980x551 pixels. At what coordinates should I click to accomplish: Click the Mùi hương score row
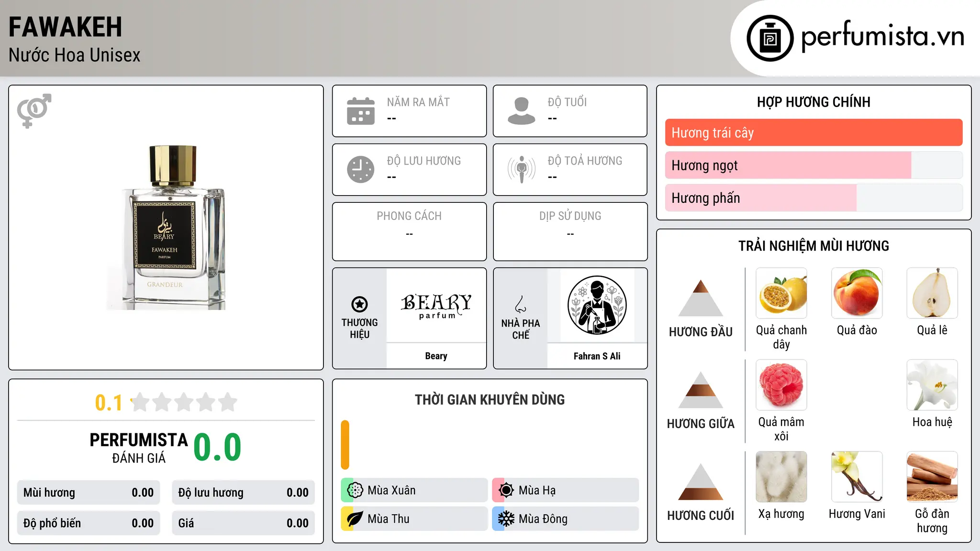[x=89, y=492]
